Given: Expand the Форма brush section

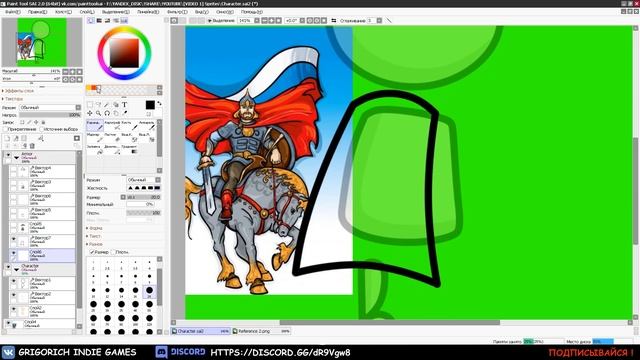Looking at the screenshot, I should click(94, 228).
